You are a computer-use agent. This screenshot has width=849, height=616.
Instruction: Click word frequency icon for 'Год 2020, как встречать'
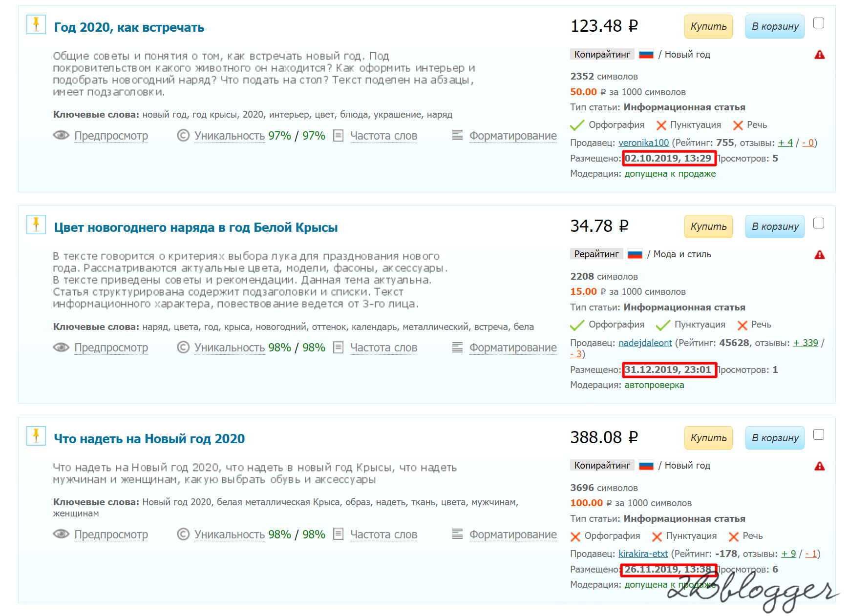[x=338, y=135]
